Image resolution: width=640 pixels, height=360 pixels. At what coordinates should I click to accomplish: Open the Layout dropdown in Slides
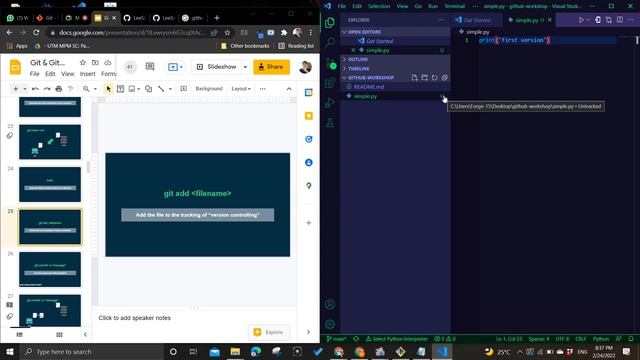(241, 89)
